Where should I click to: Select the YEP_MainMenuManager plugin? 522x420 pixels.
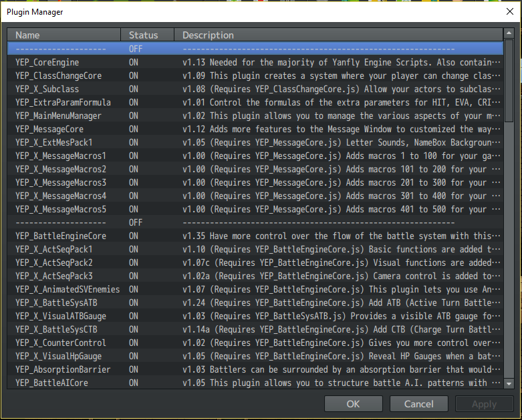pos(255,116)
